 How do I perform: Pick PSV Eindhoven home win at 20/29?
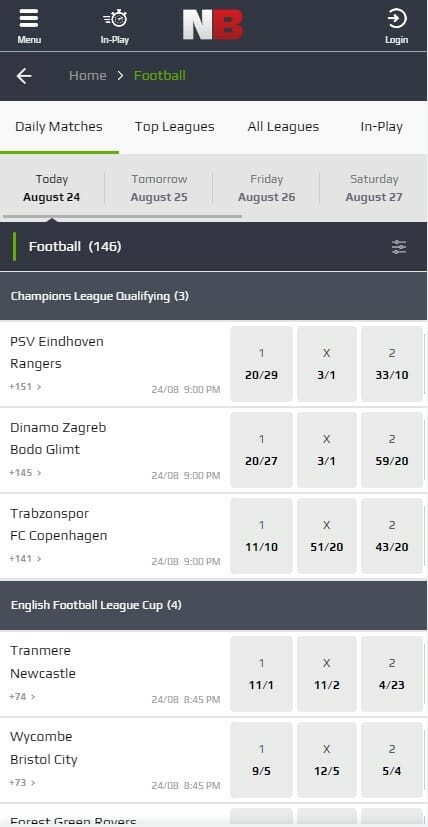point(261,364)
